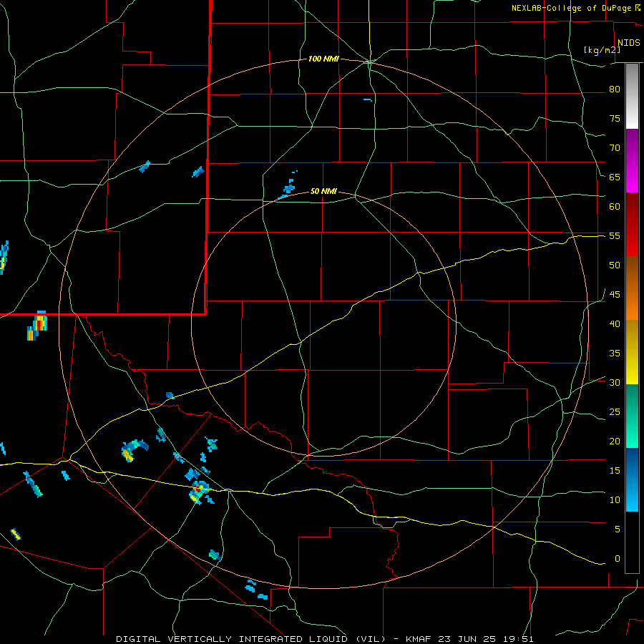Click the 5 value on color scale

[618, 530]
